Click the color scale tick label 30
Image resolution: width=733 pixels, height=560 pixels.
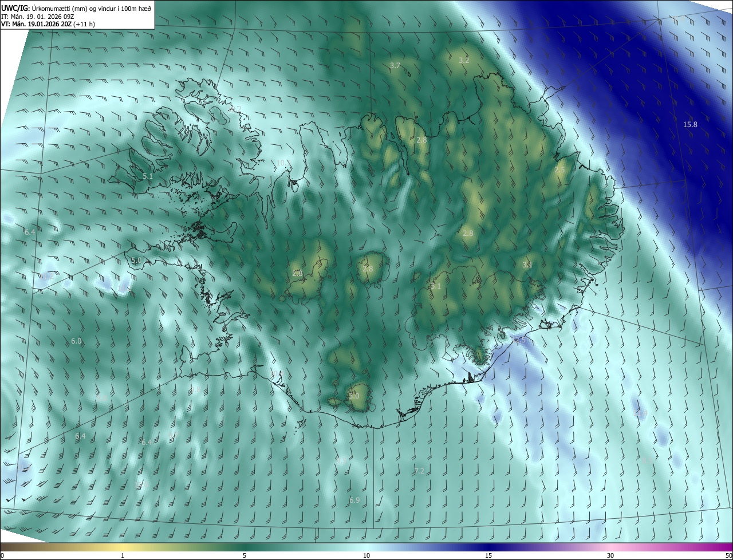[610, 555]
